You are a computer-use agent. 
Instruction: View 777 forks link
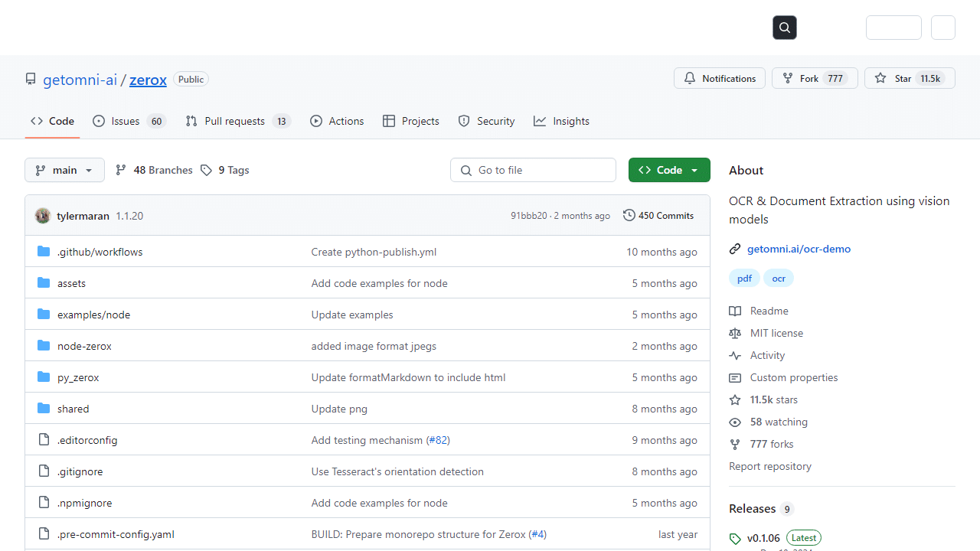tap(761, 444)
